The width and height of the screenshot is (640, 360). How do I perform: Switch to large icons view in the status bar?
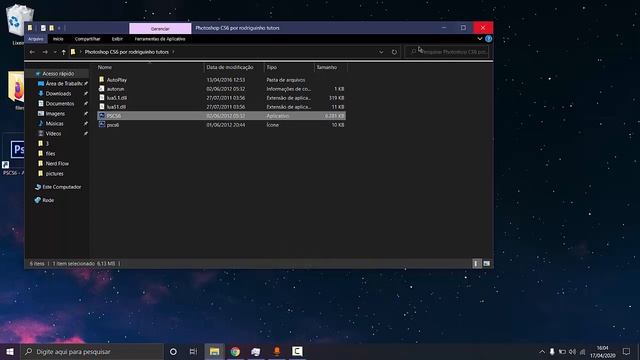click(487, 264)
